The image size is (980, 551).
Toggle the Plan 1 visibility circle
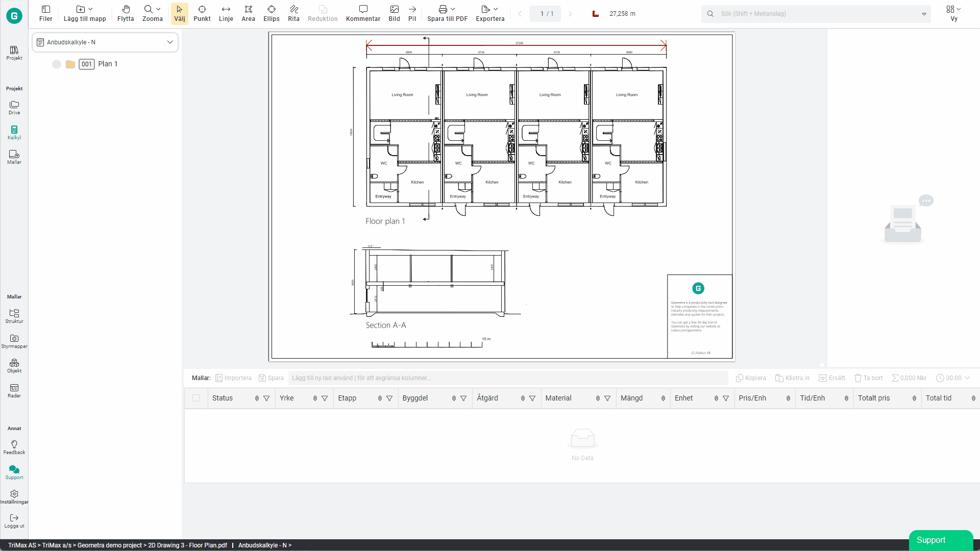57,64
